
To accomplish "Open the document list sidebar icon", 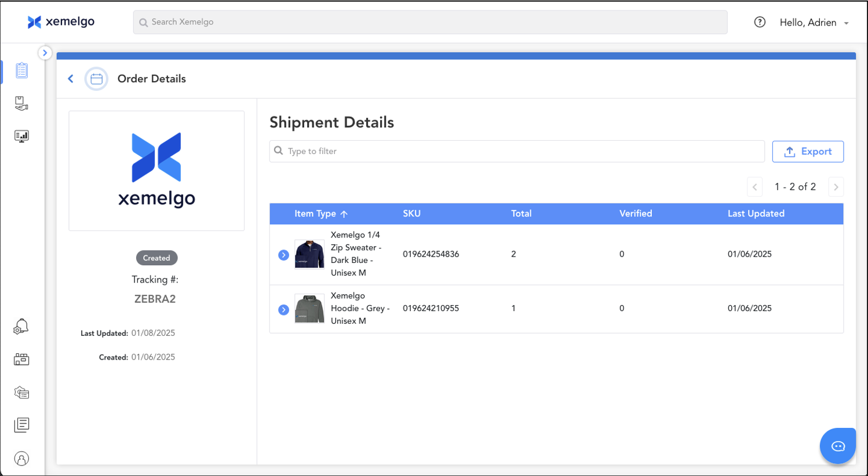I will 21,425.
